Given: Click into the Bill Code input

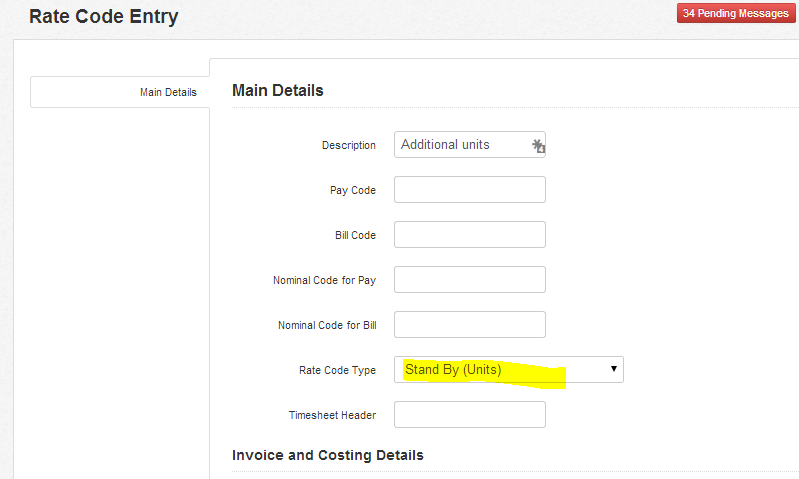Looking at the screenshot, I should 470,234.
